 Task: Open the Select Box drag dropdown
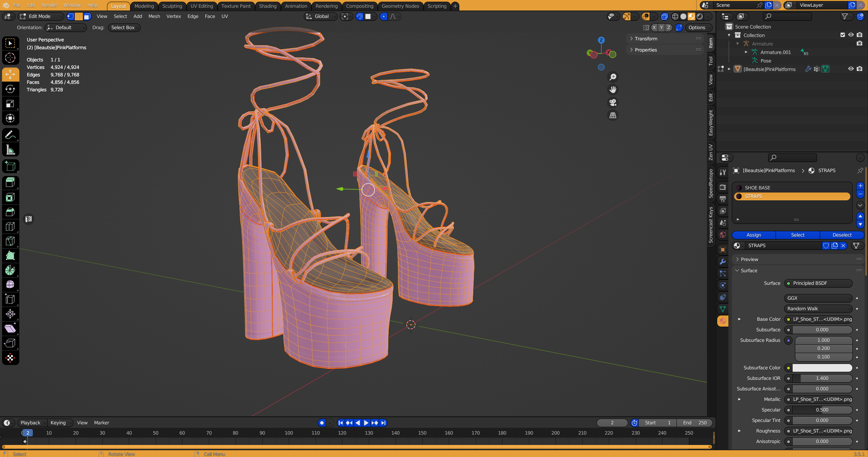(124, 28)
